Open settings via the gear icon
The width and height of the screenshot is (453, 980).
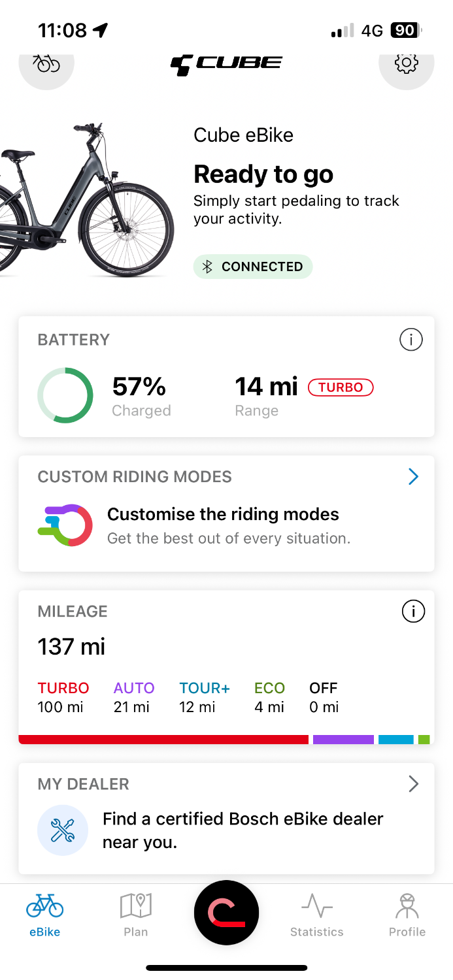click(406, 63)
